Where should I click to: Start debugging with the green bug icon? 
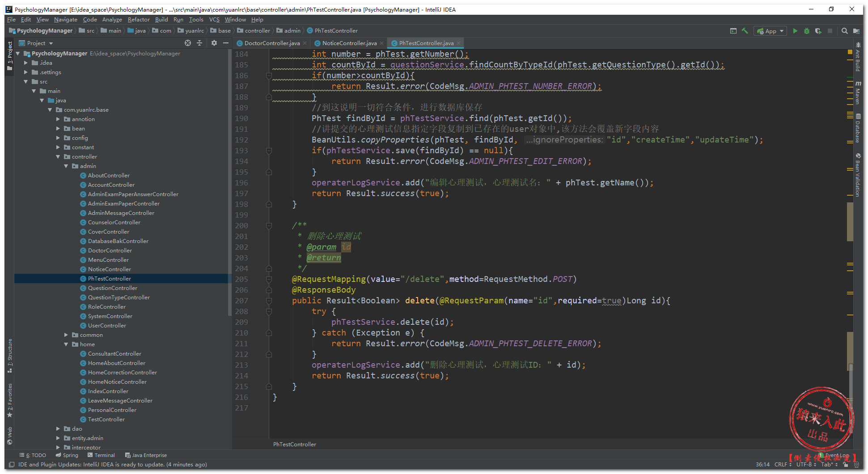(x=806, y=31)
